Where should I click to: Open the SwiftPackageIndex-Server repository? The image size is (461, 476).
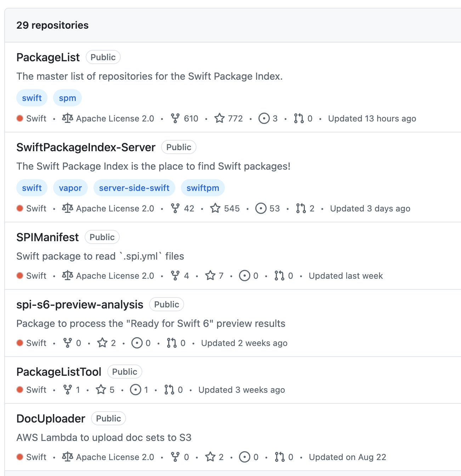tap(86, 147)
